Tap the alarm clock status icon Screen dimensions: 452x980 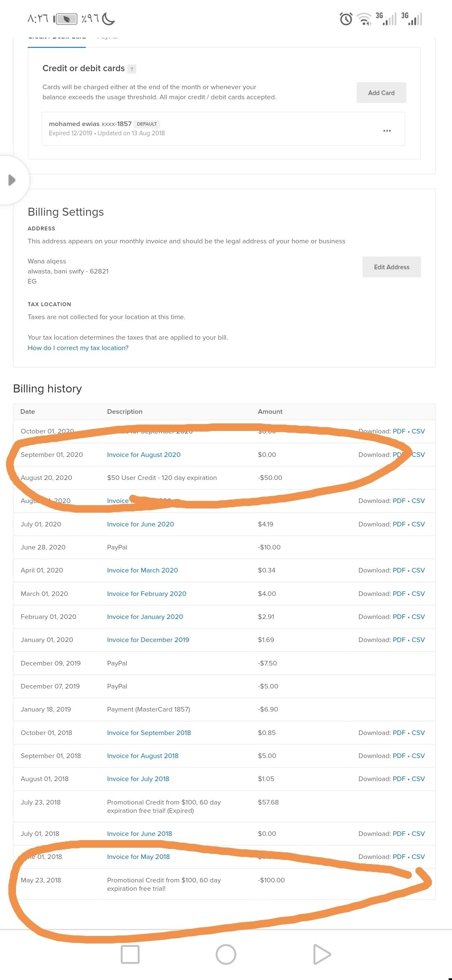click(x=346, y=19)
